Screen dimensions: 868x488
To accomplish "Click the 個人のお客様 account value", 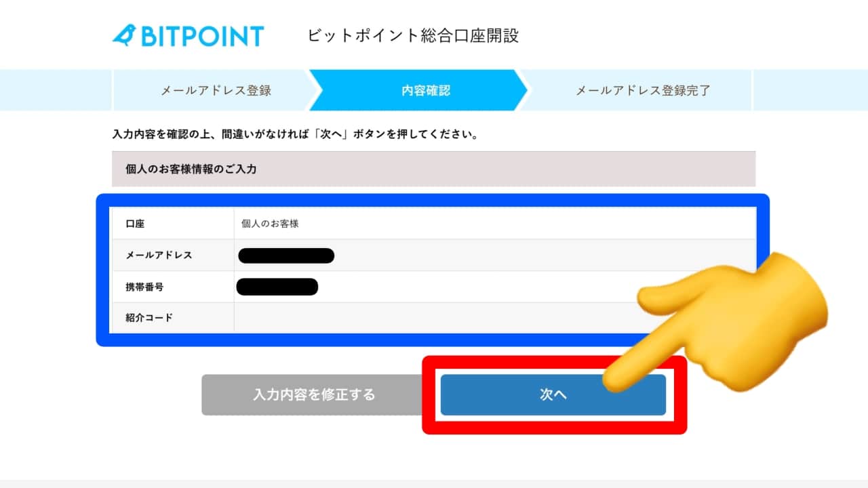I will [x=270, y=224].
